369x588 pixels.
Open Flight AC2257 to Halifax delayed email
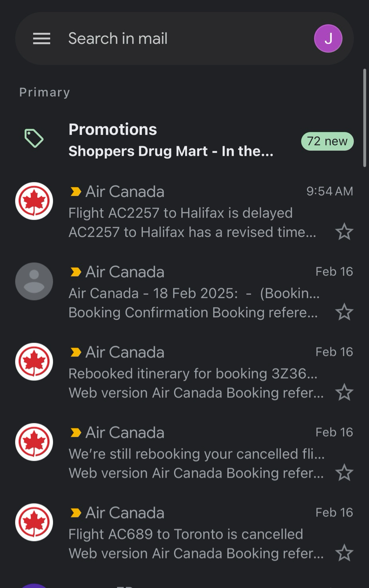click(192, 213)
